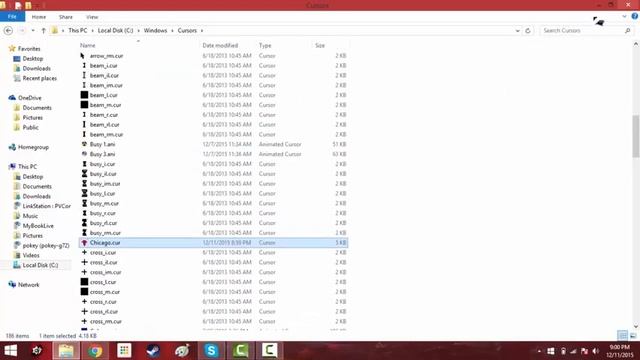640x360 pixels.
Task: Open Explorer Help question mark icon
Action: (x=635, y=16)
